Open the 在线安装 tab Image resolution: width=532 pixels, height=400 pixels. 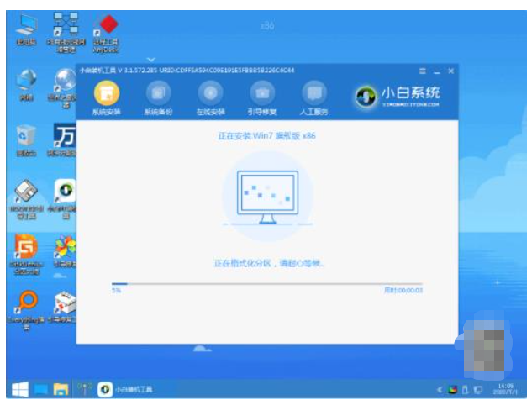[210, 98]
